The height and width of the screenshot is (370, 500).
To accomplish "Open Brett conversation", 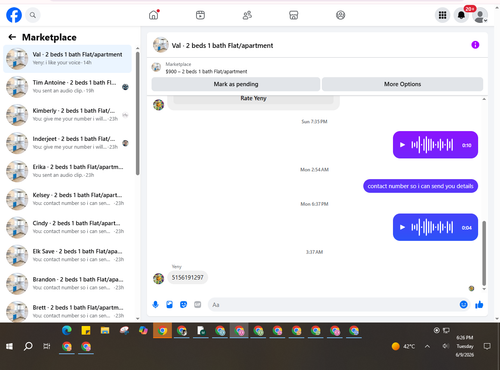I will click(67, 311).
